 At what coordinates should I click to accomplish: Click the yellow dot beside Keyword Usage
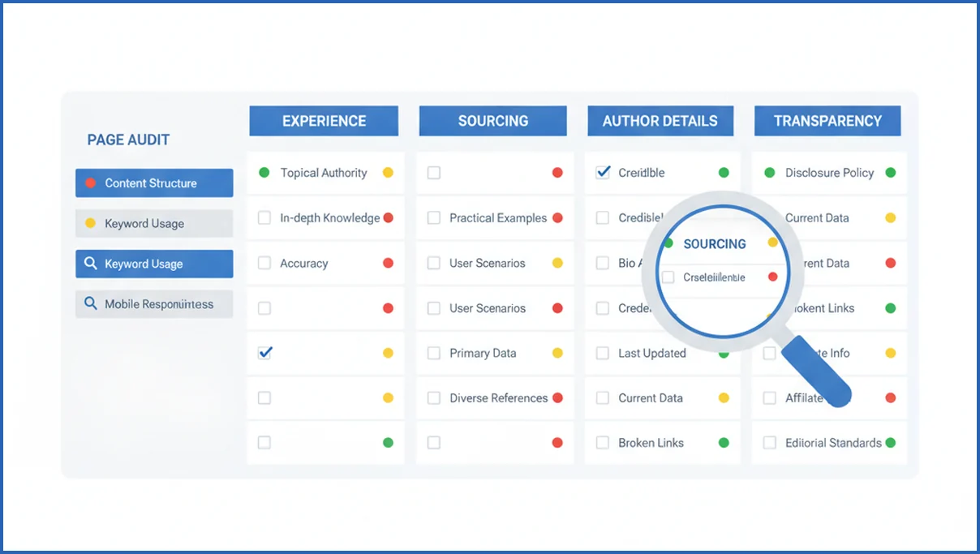point(90,223)
